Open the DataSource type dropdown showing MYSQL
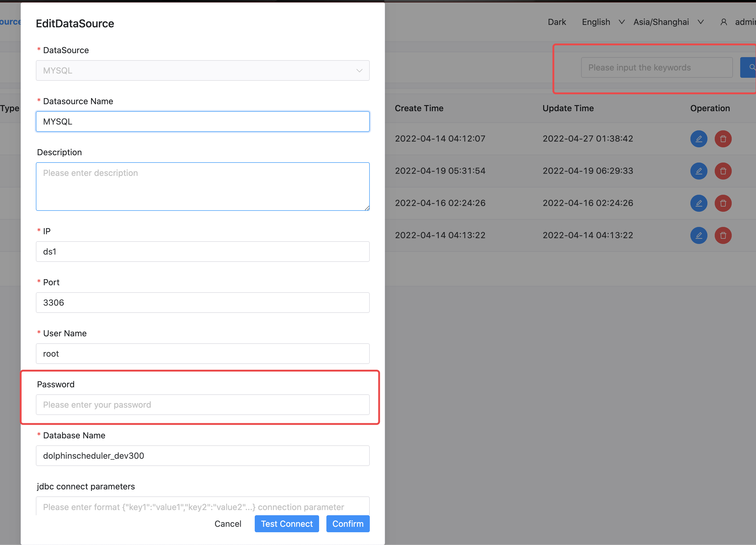Screen dimensions: 756x545 coord(202,70)
